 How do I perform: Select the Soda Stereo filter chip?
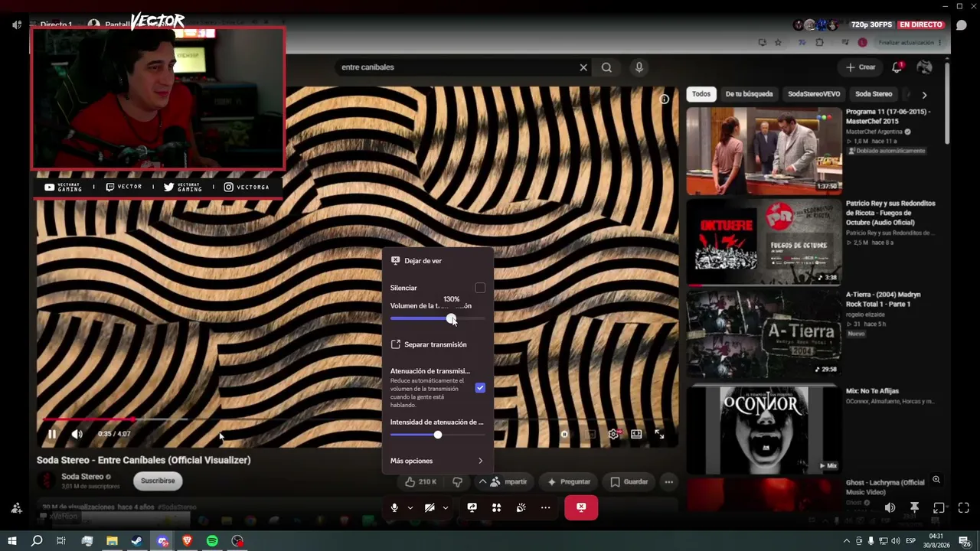874,94
